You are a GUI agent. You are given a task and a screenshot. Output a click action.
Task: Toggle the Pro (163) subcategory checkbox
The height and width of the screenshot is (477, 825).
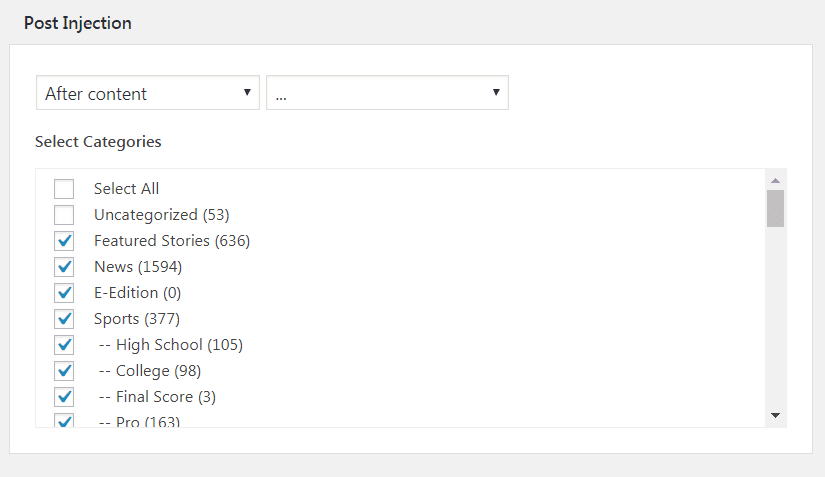point(64,420)
